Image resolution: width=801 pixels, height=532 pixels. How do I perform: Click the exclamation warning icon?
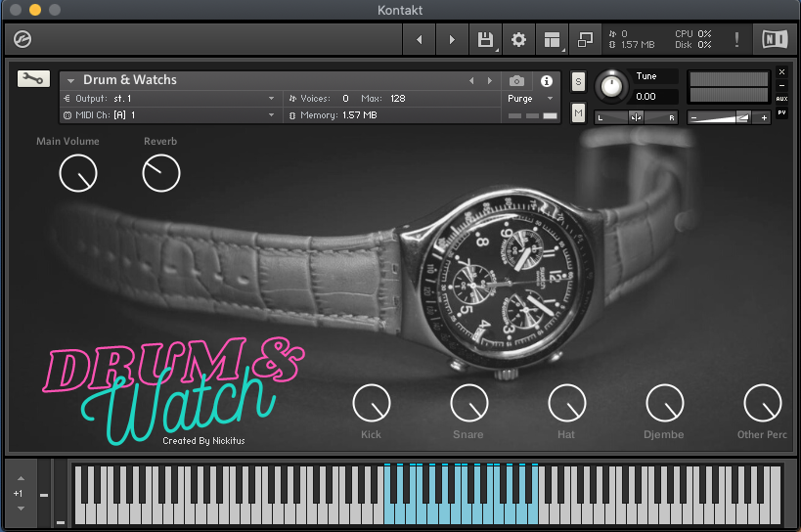736,39
